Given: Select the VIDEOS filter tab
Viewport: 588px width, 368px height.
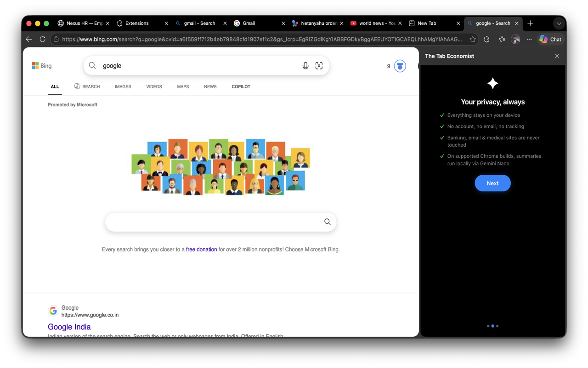Looking at the screenshot, I should [x=154, y=86].
